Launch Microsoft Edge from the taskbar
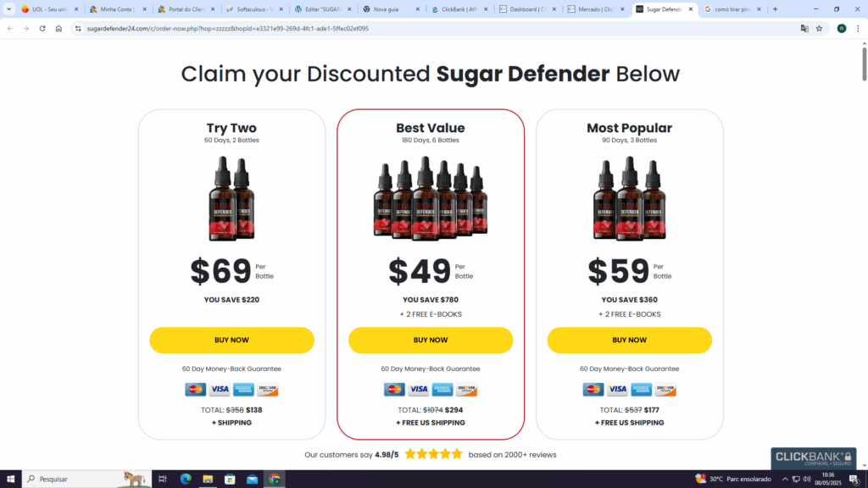The height and width of the screenshot is (488, 868). pyautogui.click(x=186, y=480)
